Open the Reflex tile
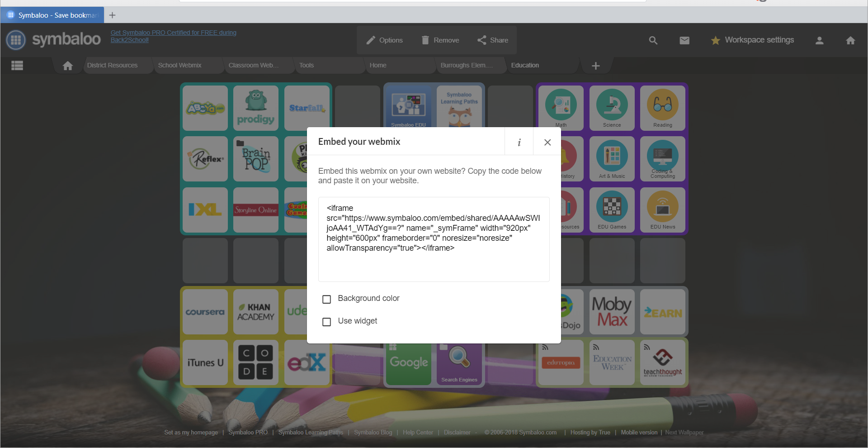Image resolution: width=868 pixels, height=448 pixels. (205, 159)
